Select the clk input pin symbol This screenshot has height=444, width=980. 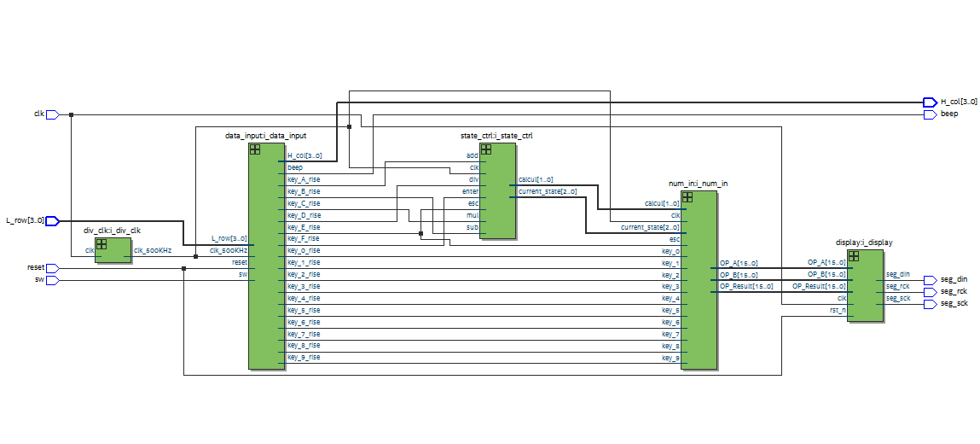tap(53, 114)
